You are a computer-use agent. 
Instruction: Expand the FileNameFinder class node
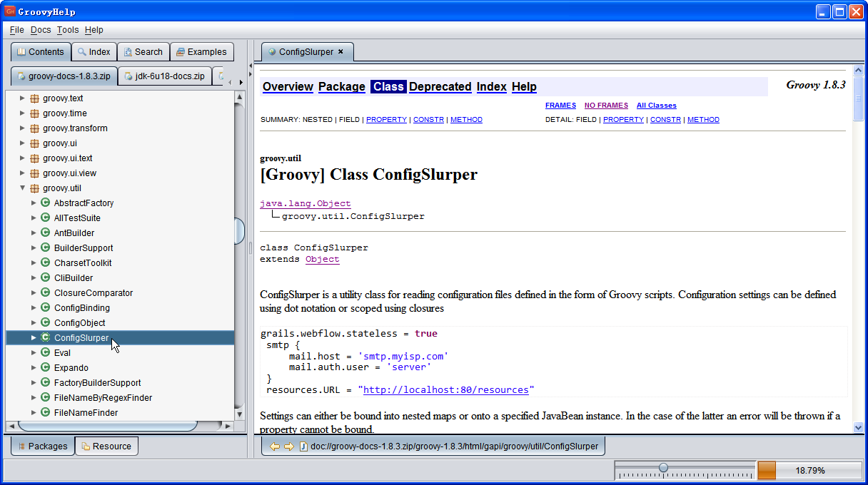pyautogui.click(x=34, y=413)
